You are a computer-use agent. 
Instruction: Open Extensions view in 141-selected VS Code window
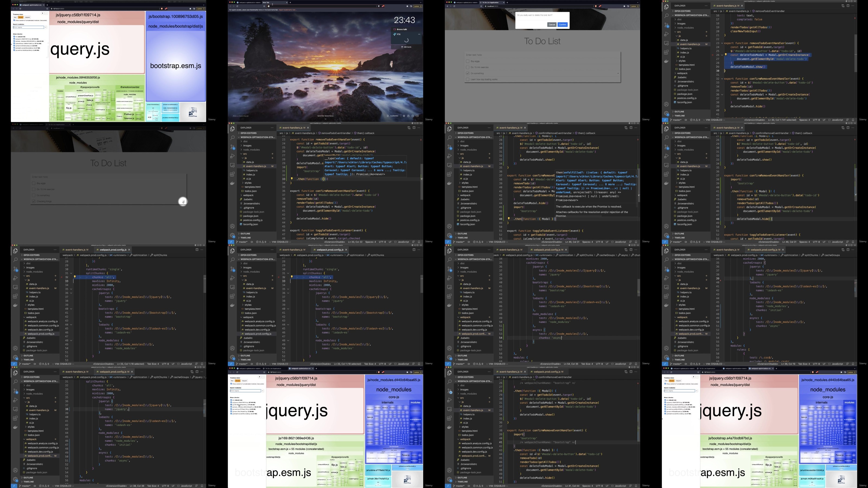tap(666, 52)
